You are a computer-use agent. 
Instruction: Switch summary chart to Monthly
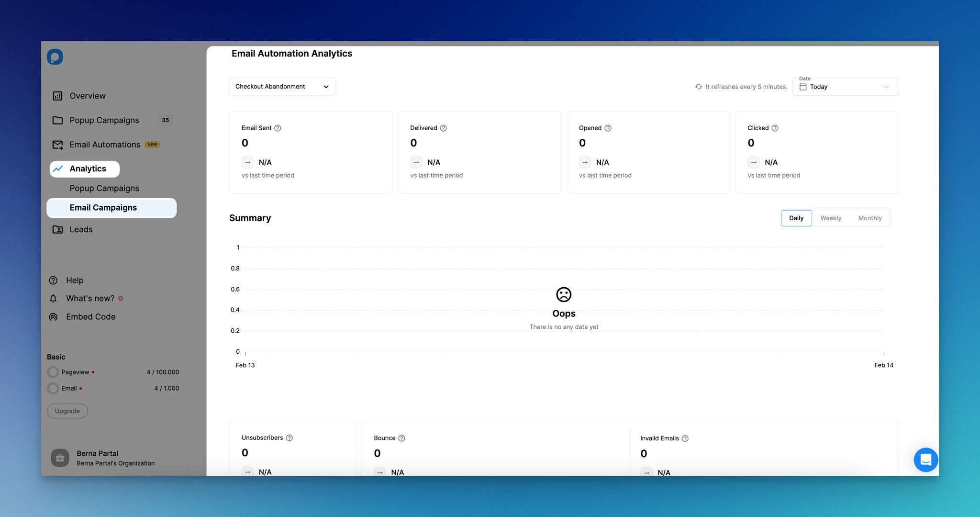click(870, 218)
